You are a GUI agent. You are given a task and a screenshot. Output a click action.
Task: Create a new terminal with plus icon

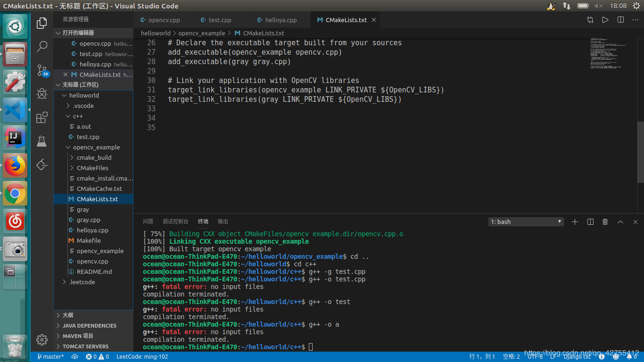pos(575,222)
